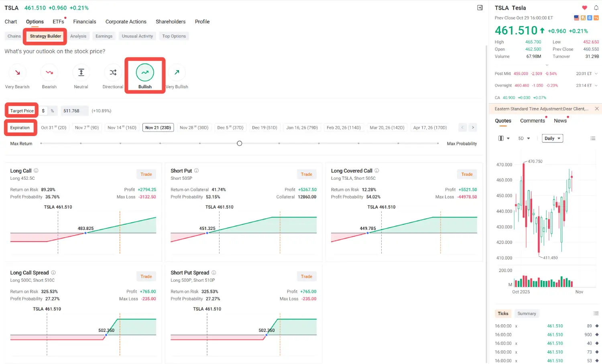
Task: Select the Bullish outlook icon
Action: (x=145, y=73)
